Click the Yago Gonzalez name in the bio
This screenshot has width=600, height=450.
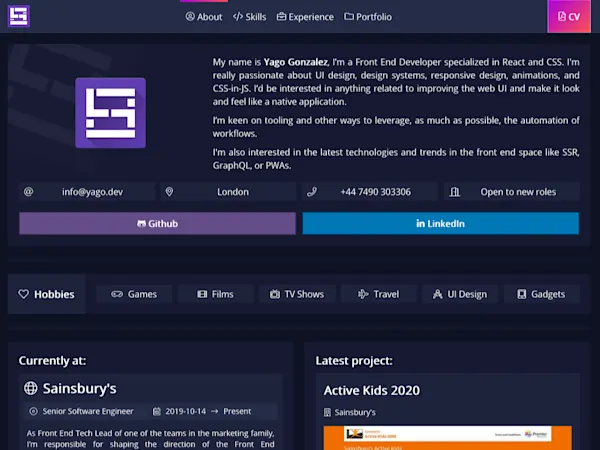point(296,62)
